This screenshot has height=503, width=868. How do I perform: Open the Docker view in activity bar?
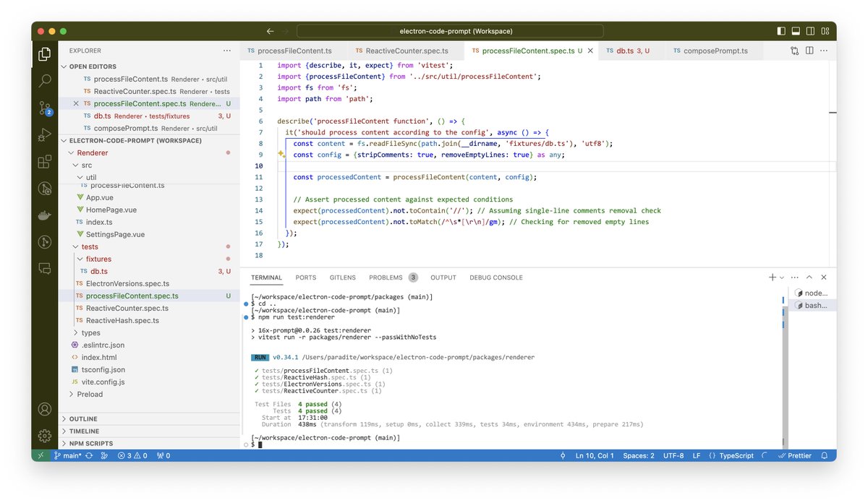coord(45,215)
